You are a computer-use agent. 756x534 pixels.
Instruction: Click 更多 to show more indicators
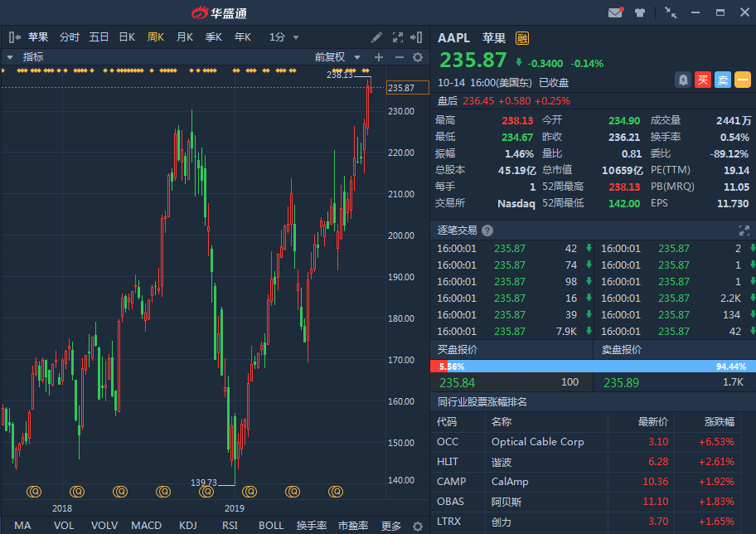391,526
